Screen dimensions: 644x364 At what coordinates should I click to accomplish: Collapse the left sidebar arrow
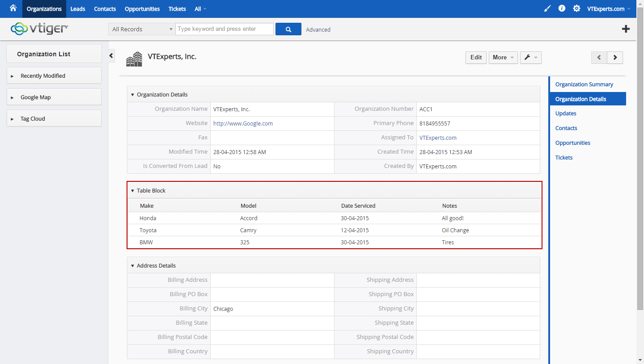pos(111,56)
